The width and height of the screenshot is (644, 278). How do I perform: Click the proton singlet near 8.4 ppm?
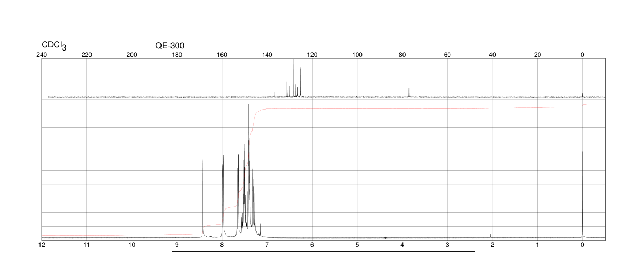pos(203,198)
